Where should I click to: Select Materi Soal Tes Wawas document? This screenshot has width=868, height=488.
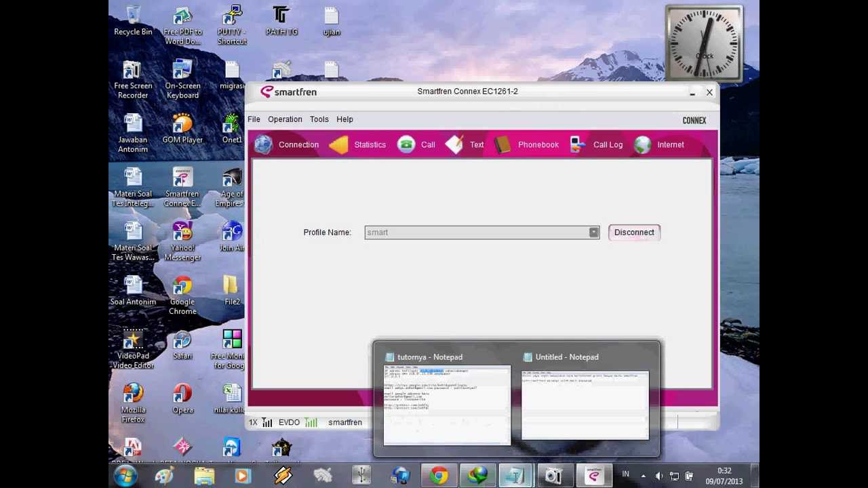[133, 242]
